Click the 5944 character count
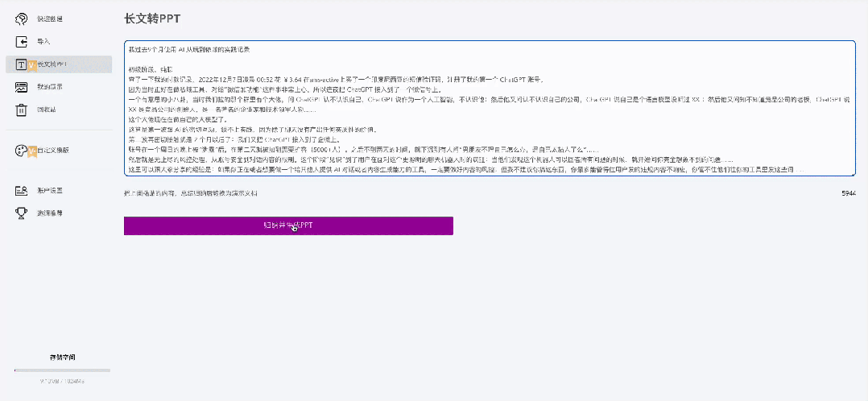 [849, 193]
